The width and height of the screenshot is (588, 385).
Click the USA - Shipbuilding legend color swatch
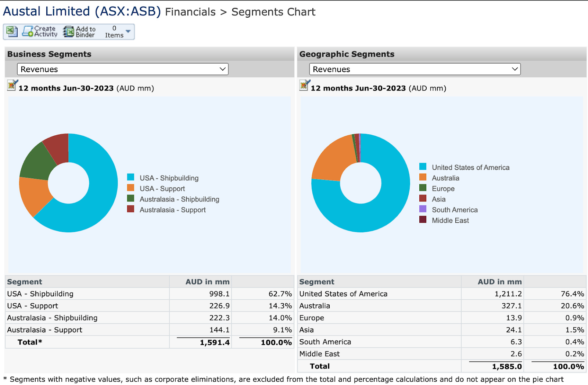click(130, 177)
